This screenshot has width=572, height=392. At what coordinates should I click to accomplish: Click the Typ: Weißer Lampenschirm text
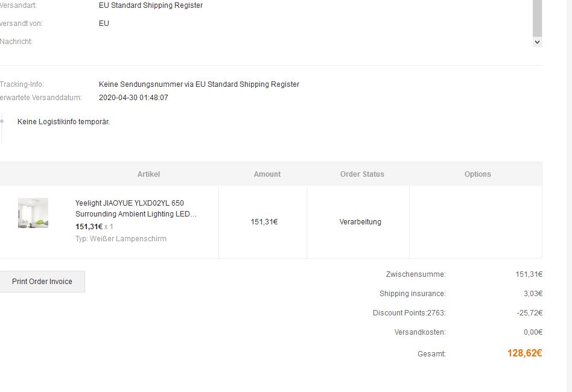(x=121, y=239)
